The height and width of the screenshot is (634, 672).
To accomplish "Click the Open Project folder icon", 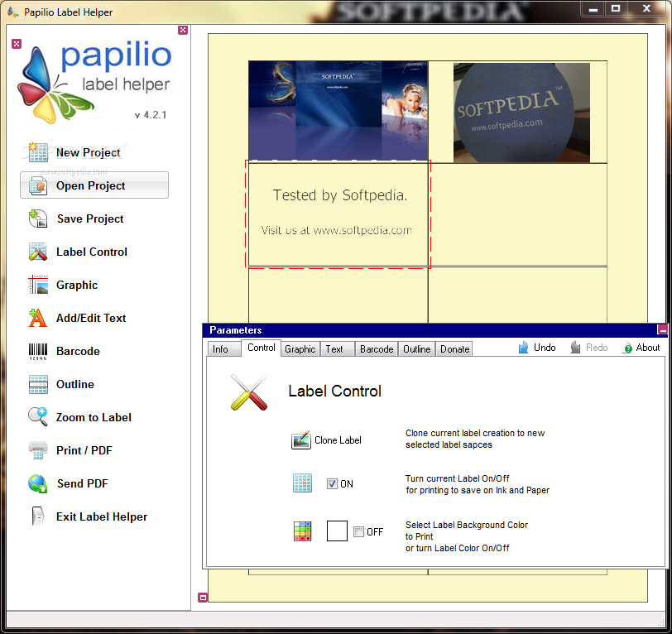I will click(x=38, y=185).
